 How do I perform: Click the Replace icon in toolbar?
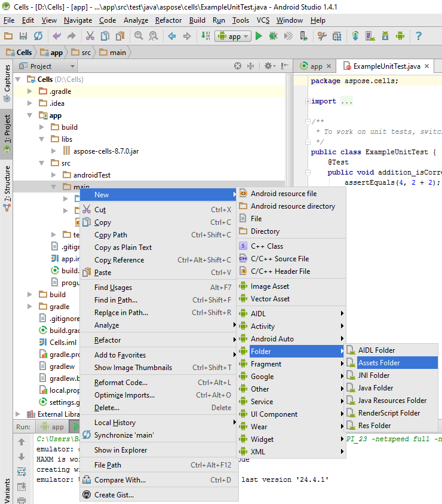pyautogui.click(x=154, y=36)
